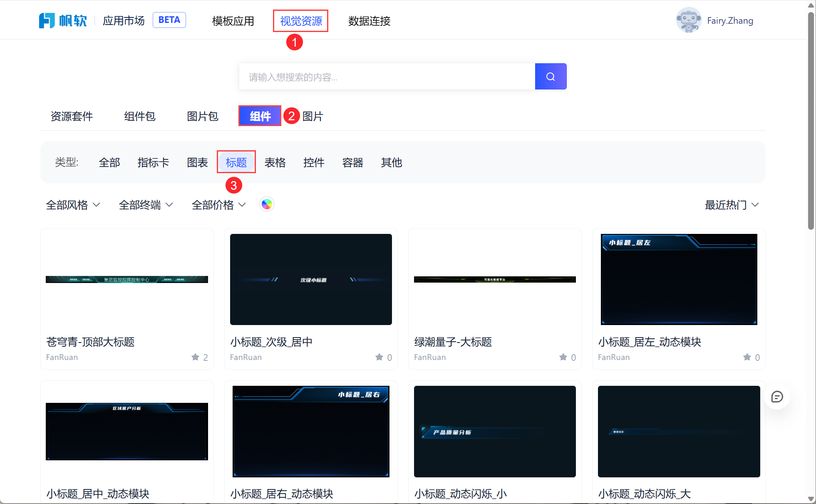Screen dimensions: 816x504
Task: Select the 全部 type filter
Action: (x=109, y=162)
